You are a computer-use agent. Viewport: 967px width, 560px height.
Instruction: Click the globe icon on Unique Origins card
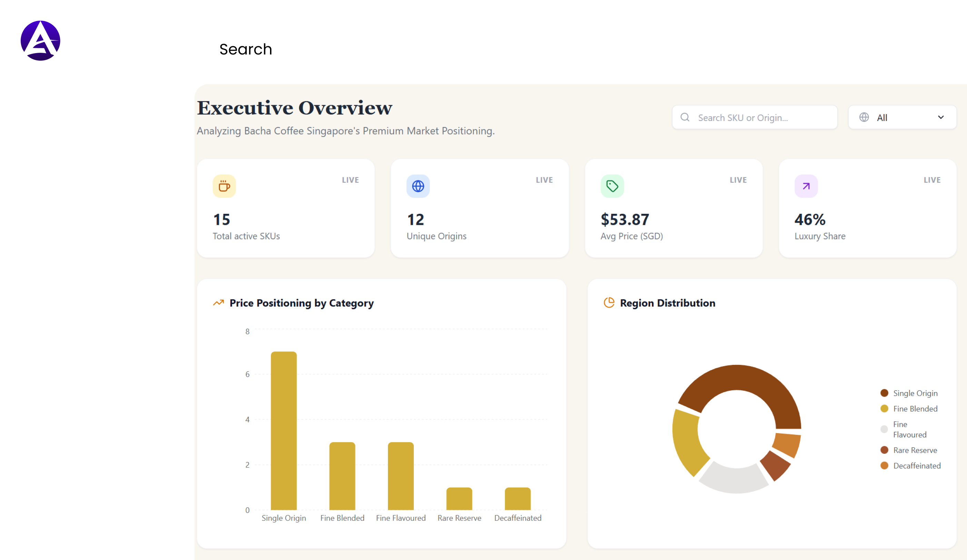[418, 186]
